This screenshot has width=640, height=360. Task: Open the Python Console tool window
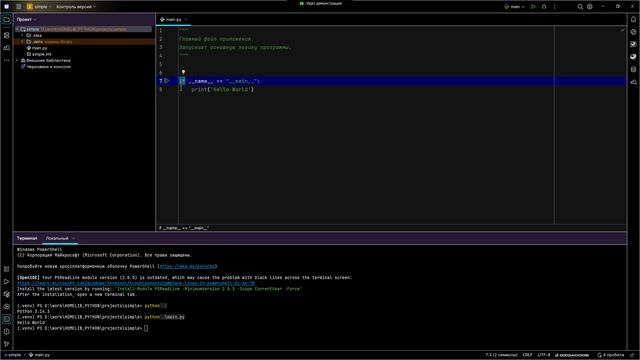pos(7,294)
